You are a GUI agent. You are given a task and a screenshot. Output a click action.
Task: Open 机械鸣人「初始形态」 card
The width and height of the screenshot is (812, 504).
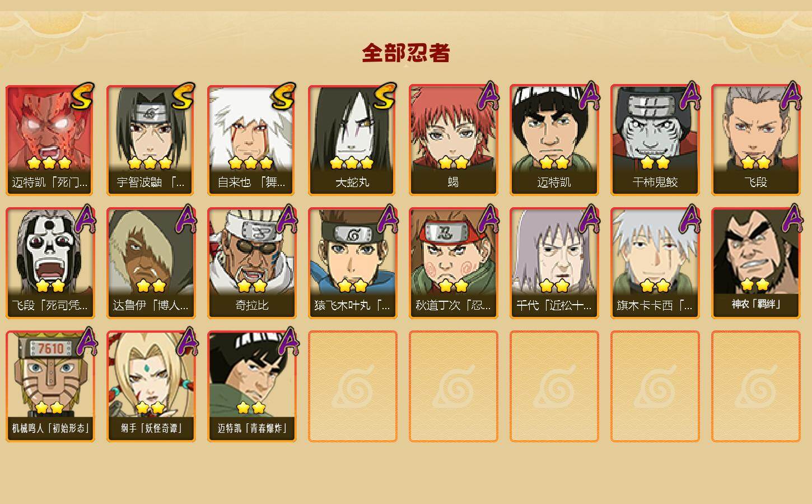pyautogui.click(x=50, y=386)
